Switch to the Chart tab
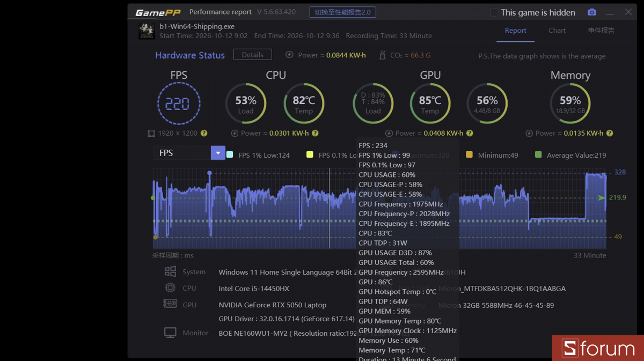Viewport: 644px width, 361px height. 557,31
